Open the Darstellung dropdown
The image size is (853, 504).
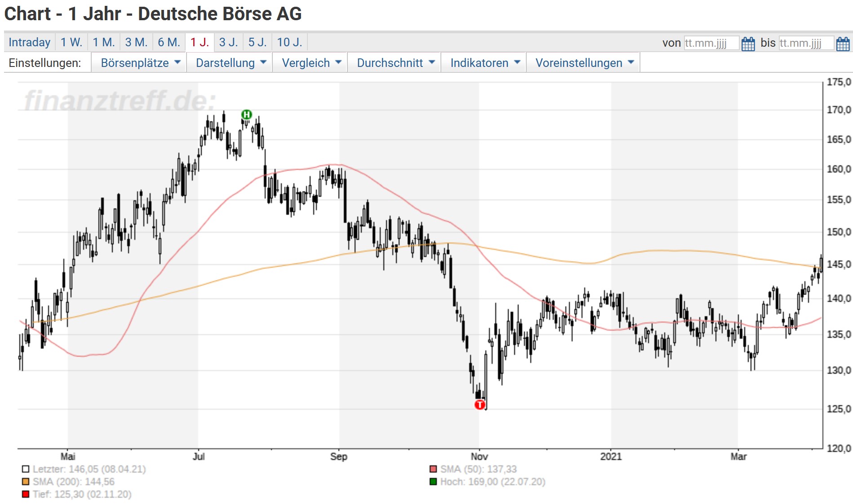(x=229, y=63)
